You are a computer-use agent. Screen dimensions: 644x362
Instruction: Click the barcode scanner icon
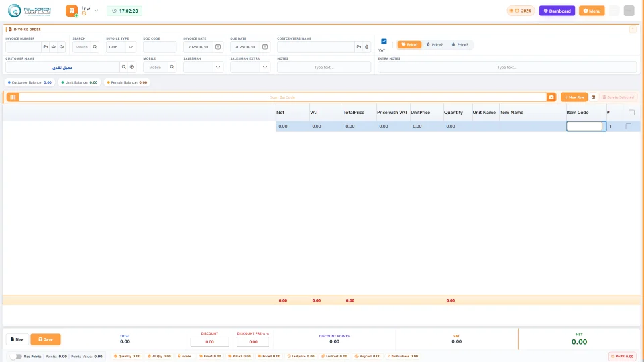point(13,97)
